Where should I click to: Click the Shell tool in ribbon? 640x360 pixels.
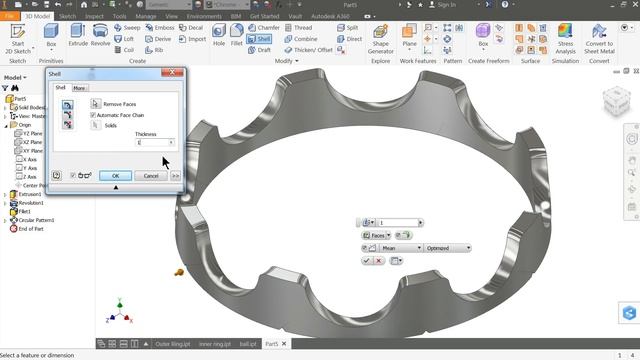pyautogui.click(x=259, y=39)
